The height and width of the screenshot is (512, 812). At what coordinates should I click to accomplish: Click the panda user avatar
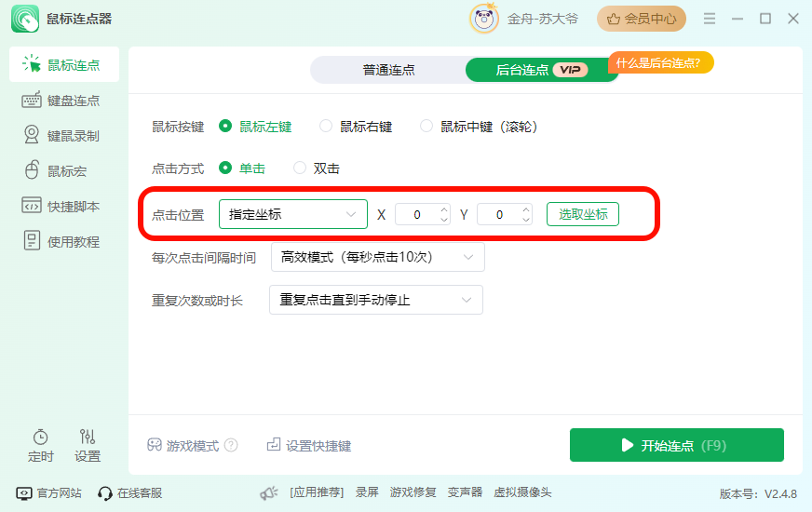pyautogui.click(x=484, y=19)
